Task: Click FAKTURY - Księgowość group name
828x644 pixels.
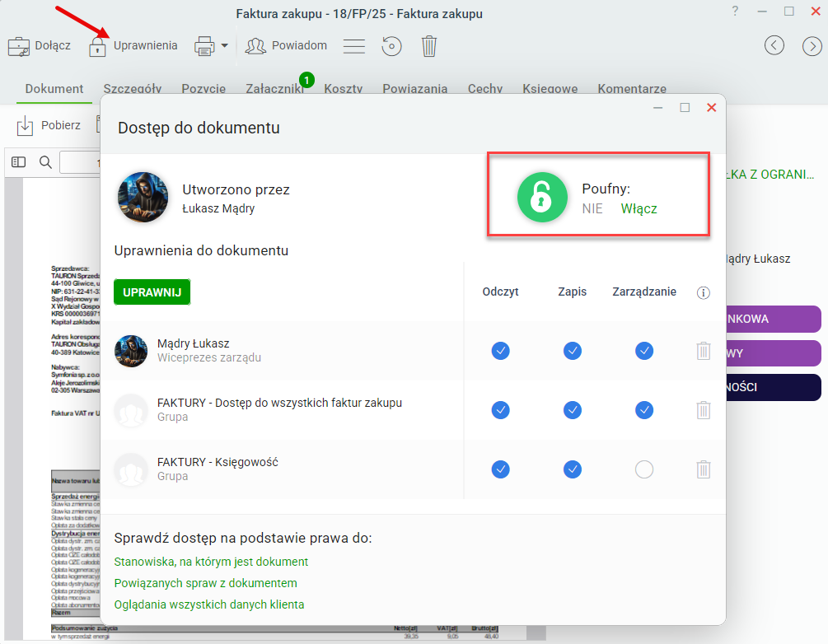Action: point(218,462)
